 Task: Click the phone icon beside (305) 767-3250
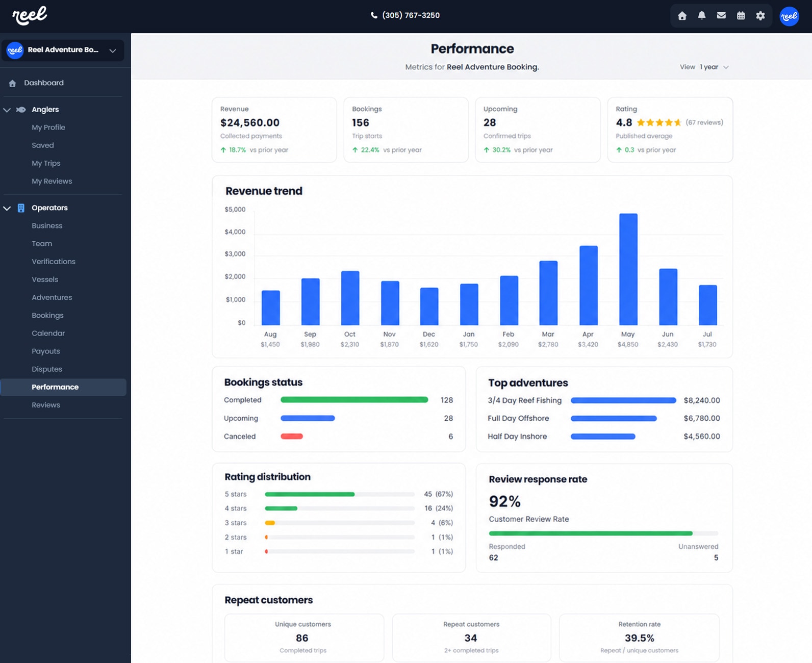[374, 15]
